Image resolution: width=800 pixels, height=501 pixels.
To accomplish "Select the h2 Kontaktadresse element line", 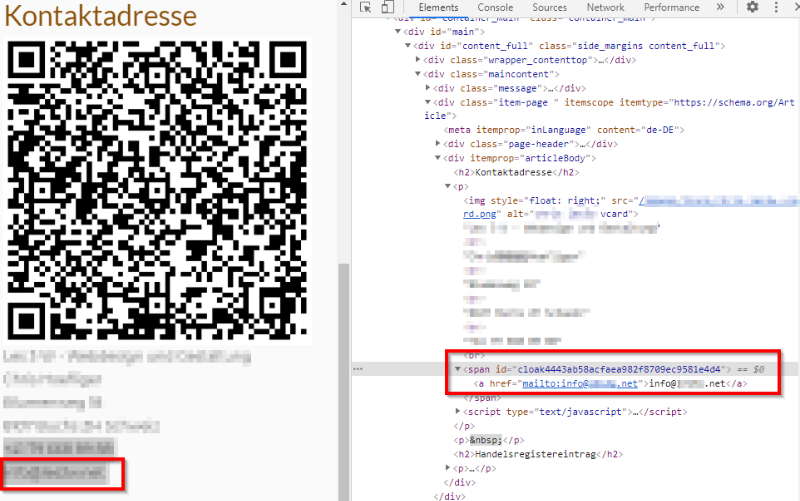I will (516, 172).
